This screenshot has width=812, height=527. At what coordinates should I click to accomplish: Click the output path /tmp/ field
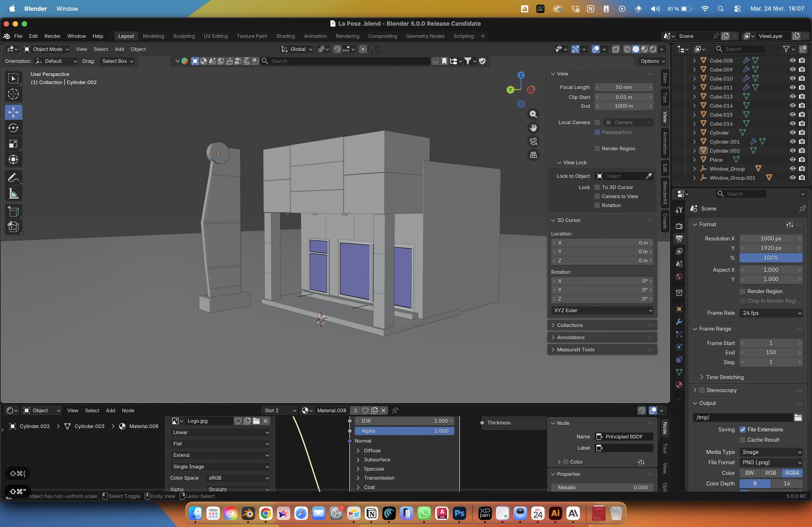[743, 418]
